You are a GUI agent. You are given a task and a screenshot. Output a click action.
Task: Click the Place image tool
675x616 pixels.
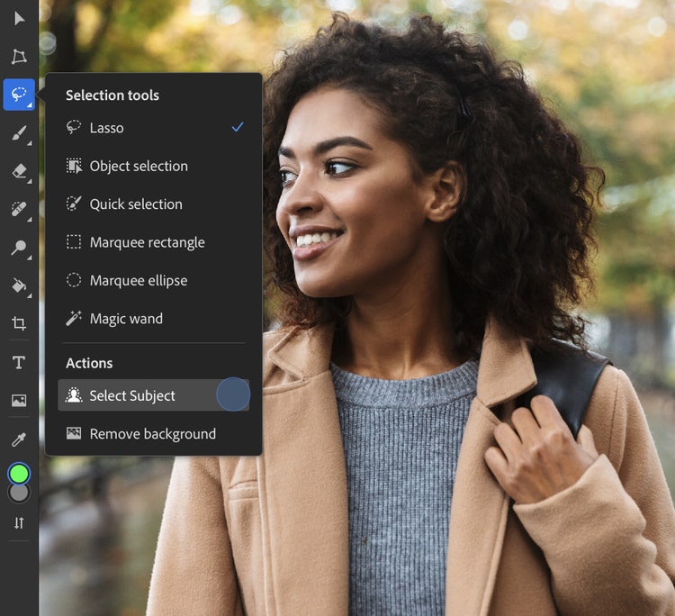pos(19,401)
